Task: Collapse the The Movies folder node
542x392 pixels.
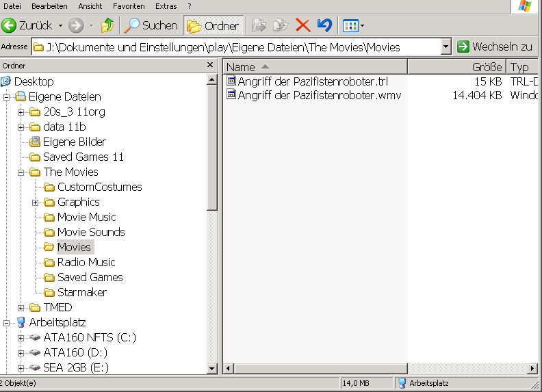Action: 21,172
